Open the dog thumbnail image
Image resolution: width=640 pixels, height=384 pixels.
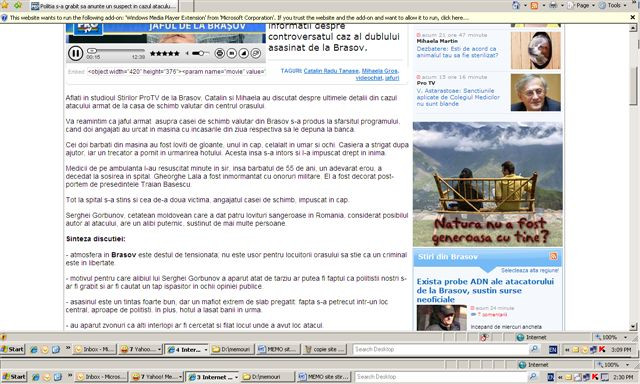pyautogui.click(x=536, y=50)
